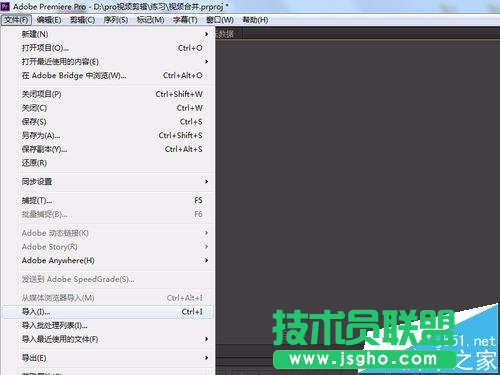This screenshot has height=375, width=500.
Task: Expand the 同步设置 submenu
Action: (107, 182)
